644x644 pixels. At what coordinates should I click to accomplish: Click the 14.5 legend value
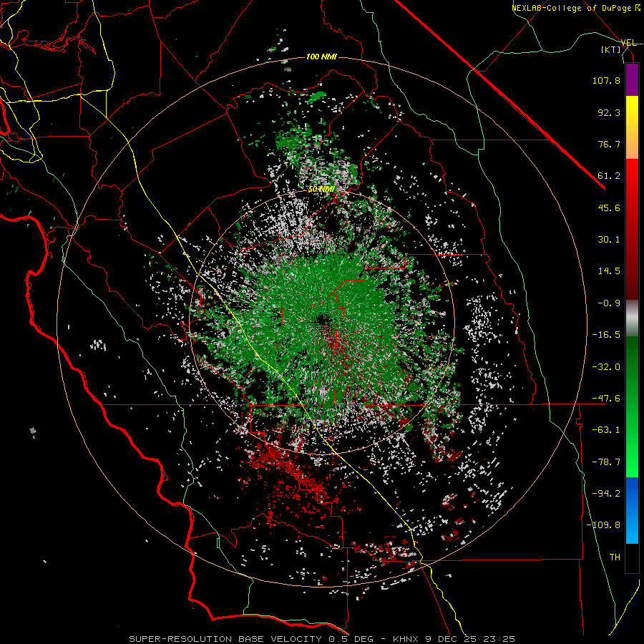[x=609, y=271]
